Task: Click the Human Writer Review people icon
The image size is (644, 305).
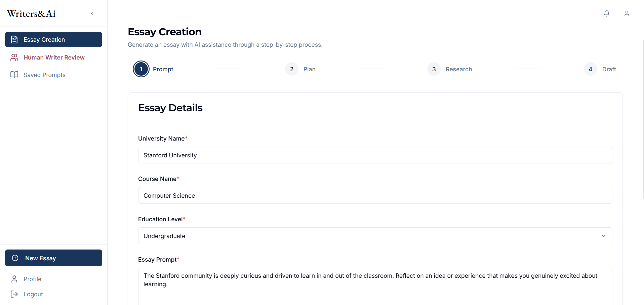Action: tap(14, 58)
